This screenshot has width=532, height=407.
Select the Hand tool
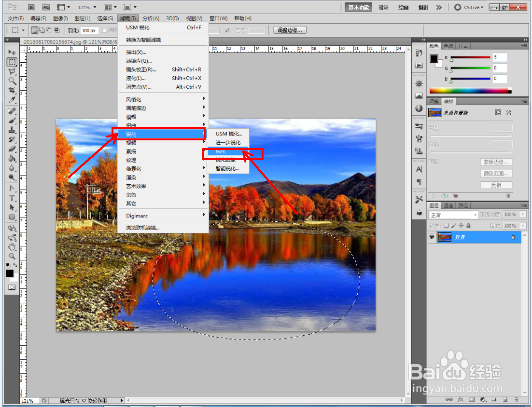(12, 247)
